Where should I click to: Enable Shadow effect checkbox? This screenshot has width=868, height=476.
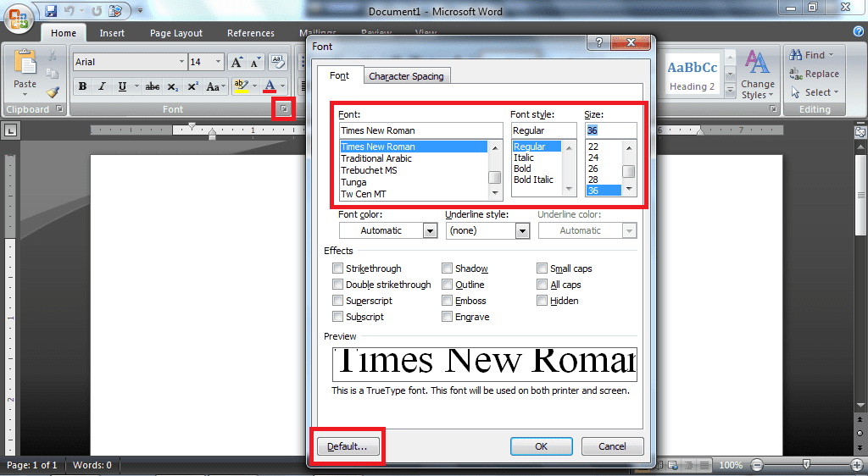pos(448,268)
